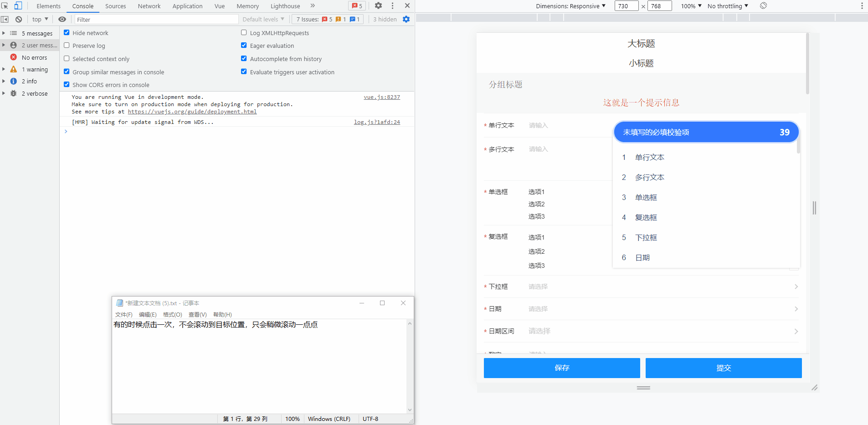Open the Default levels dropdown
The width and height of the screenshot is (868, 425).
click(x=263, y=19)
